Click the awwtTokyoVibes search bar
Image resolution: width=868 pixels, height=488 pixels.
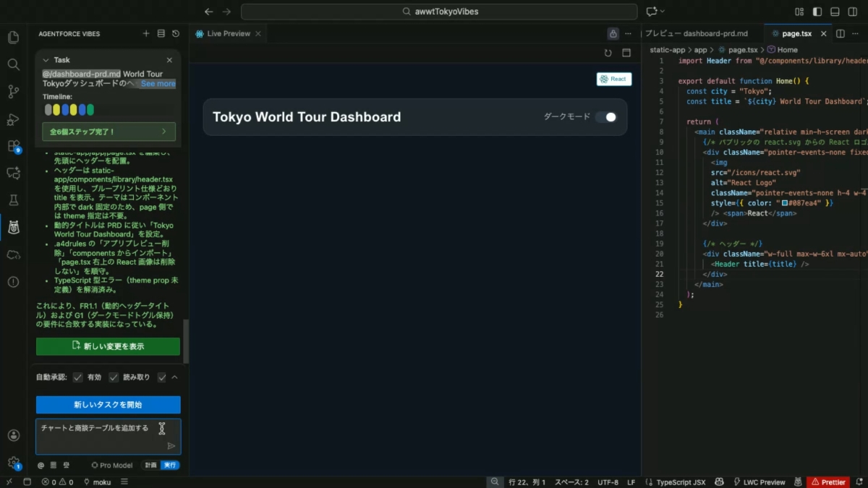(x=439, y=12)
